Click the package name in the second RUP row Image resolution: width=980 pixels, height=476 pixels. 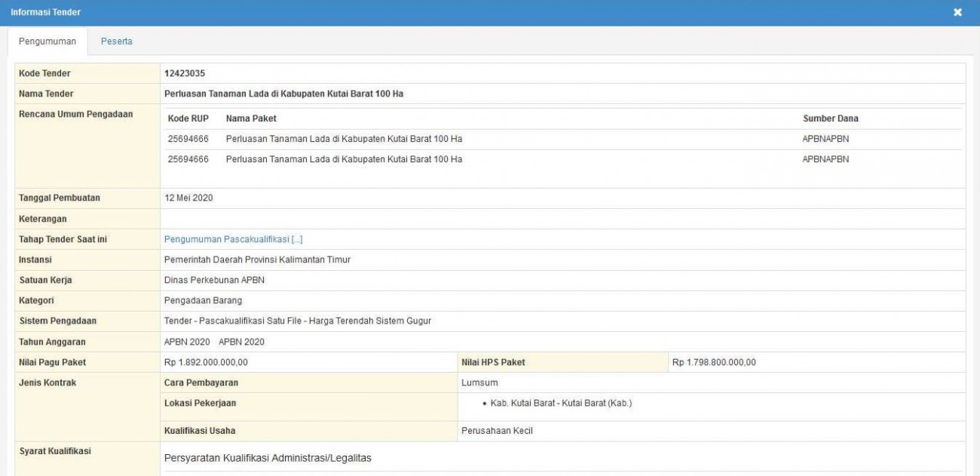click(x=344, y=159)
